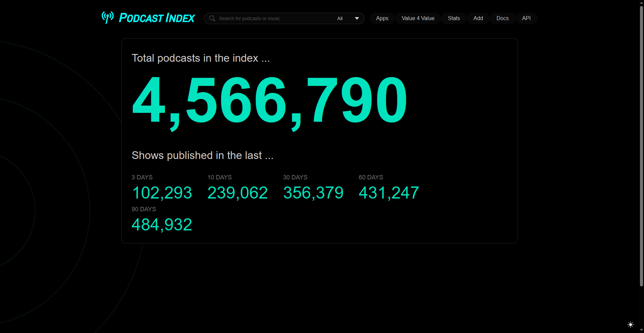Open the 'All' search filter dropdown
This screenshot has width=644, height=333.
click(340, 18)
